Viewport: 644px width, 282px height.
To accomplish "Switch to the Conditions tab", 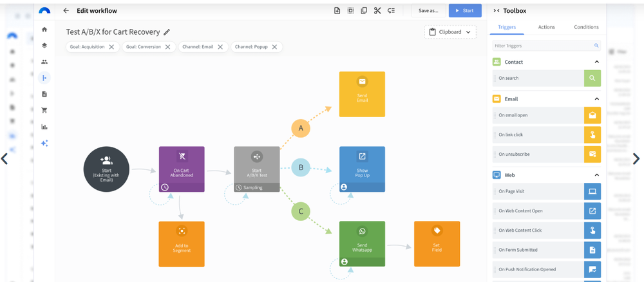I will click(x=586, y=27).
